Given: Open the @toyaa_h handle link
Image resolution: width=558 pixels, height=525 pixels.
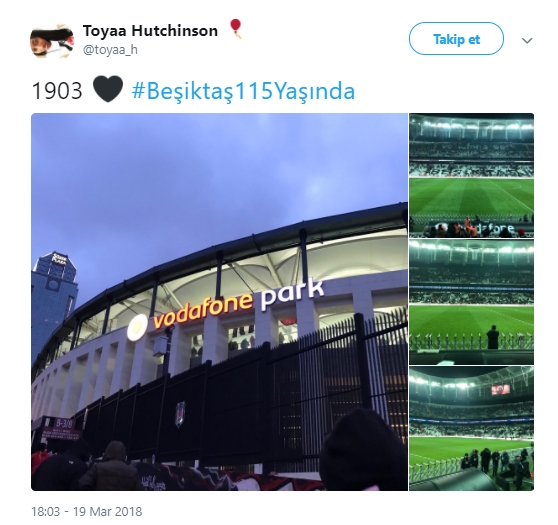Looking at the screenshot, I should tap(110, 50).
